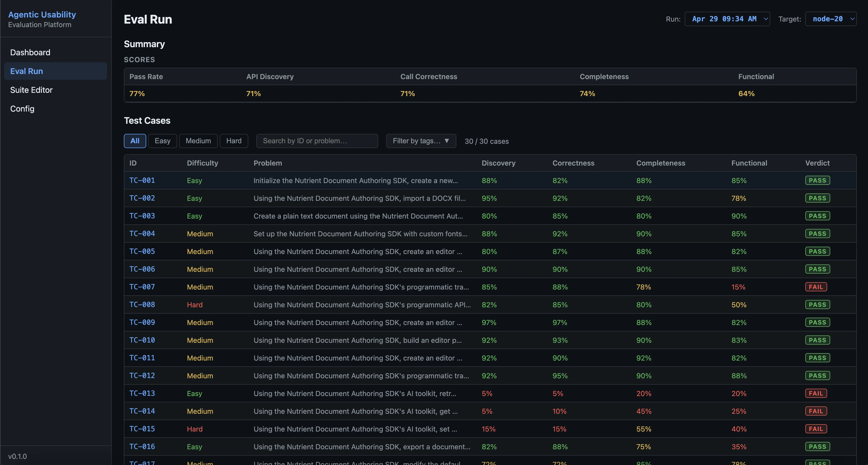868x465 pixels.
Task: Open test case TC-009
Action: [x=142, y=322]
